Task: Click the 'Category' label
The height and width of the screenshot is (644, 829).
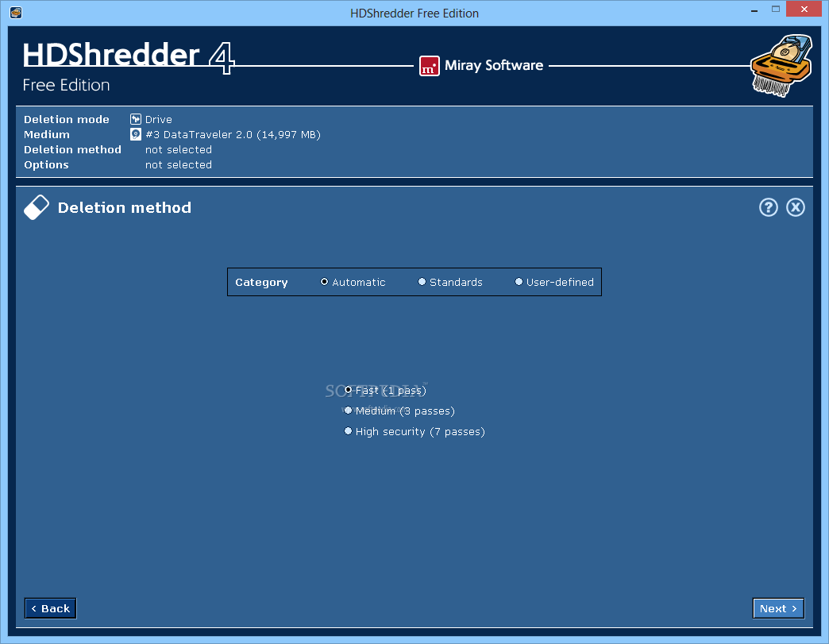Action: pos(261,283)
